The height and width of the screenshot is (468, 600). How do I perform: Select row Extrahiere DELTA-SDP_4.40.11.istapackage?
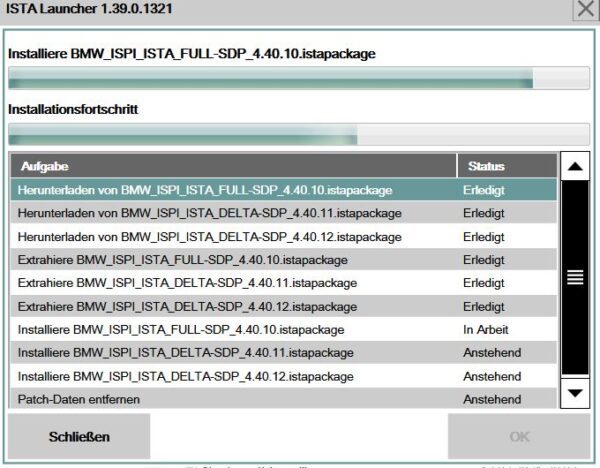(x=284, y=283)
